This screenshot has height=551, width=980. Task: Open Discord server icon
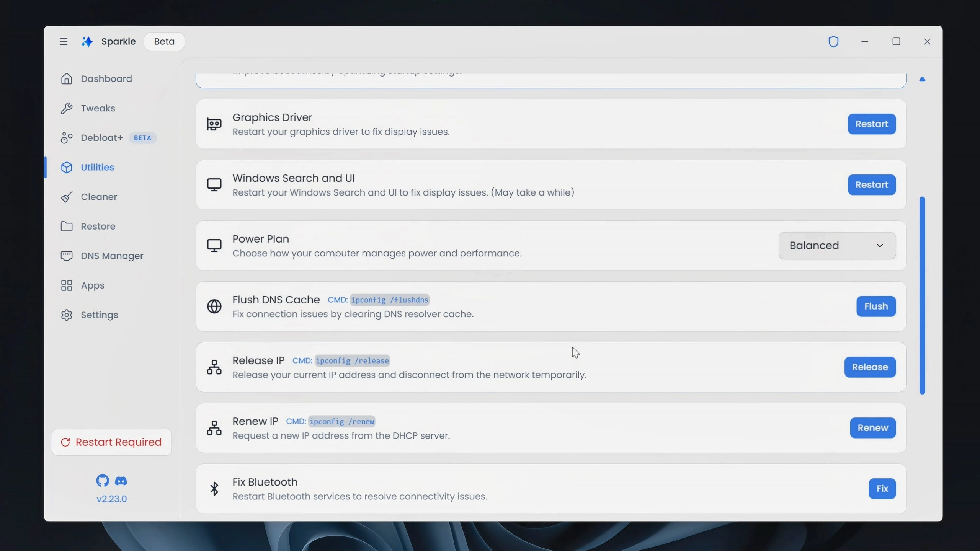click(x=121, y=481)
